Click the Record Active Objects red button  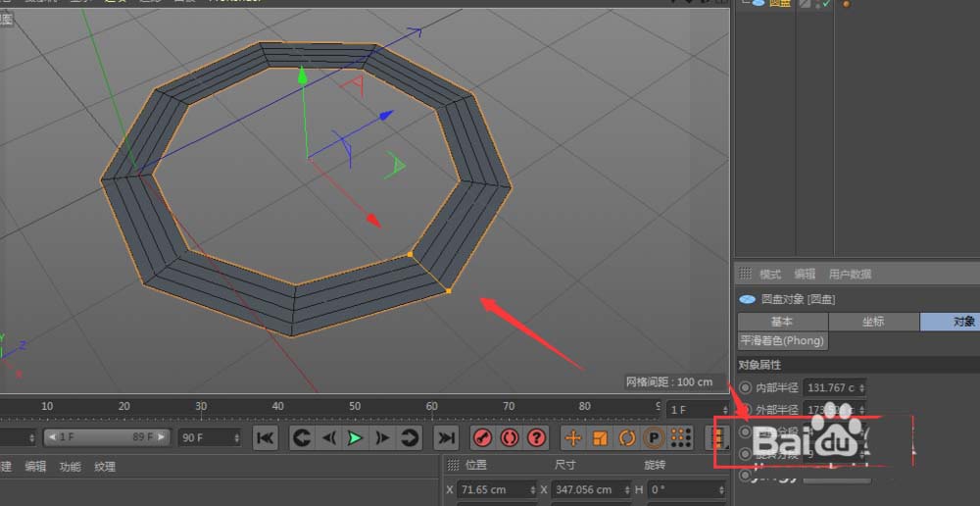482,437
